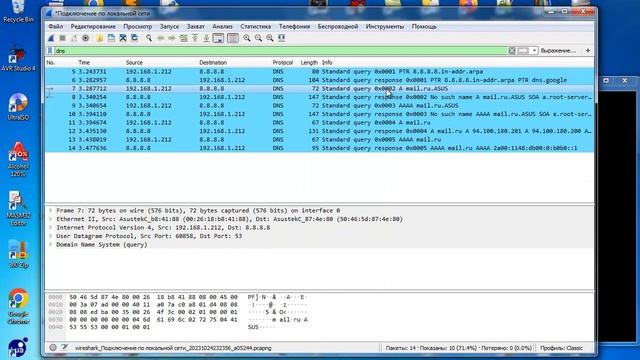Jump to the last packet
This screenshot has width=640, height=360.
tap(207, 38)
